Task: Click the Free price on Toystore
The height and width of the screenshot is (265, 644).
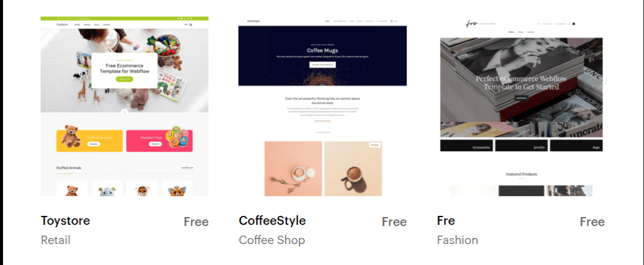Action: (196, 222)
